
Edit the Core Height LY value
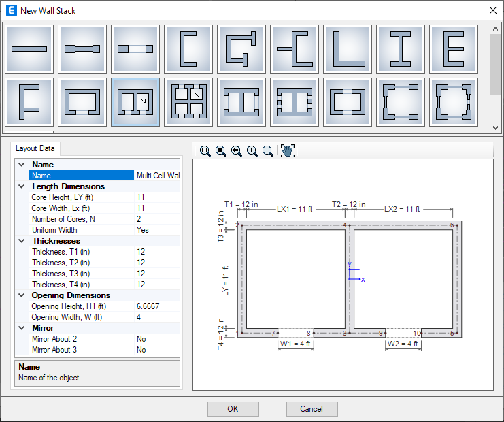tap(157, 197)
